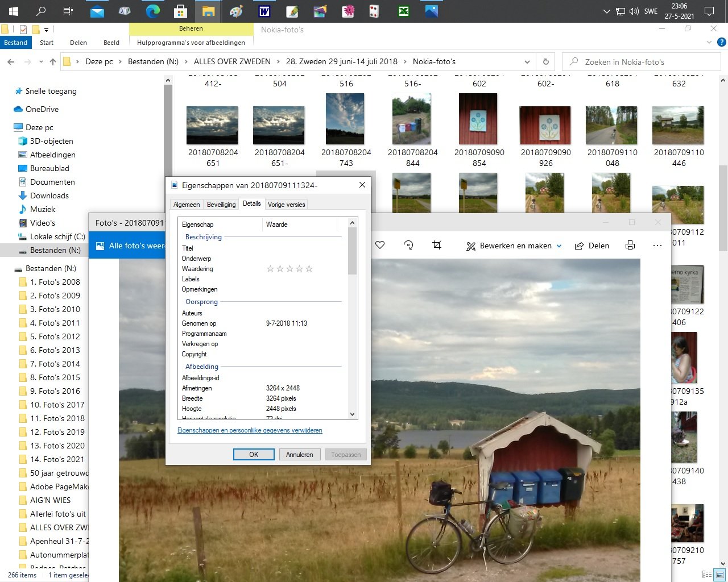
Task: Click the print icon in Photos
Action: coord(630,246)
